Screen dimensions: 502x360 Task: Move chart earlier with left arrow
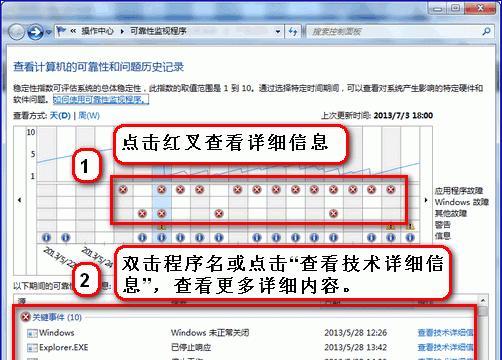[x=20, y=200]
